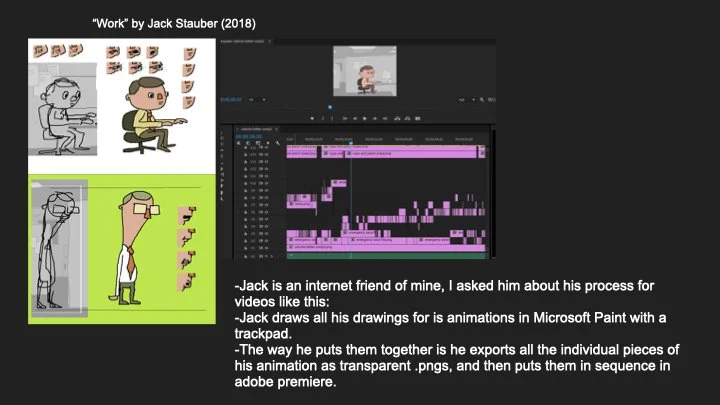Toggle Linked Selection in the Timeline header

(258, 143)
